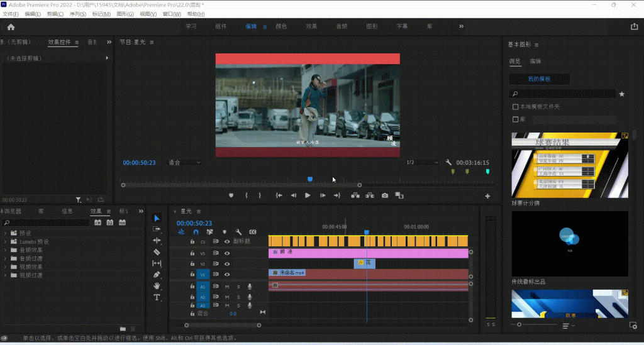Open the 适合 zoom level dropdown
Viewport: 644px width, 345px height.
click(x=184, y=162)
